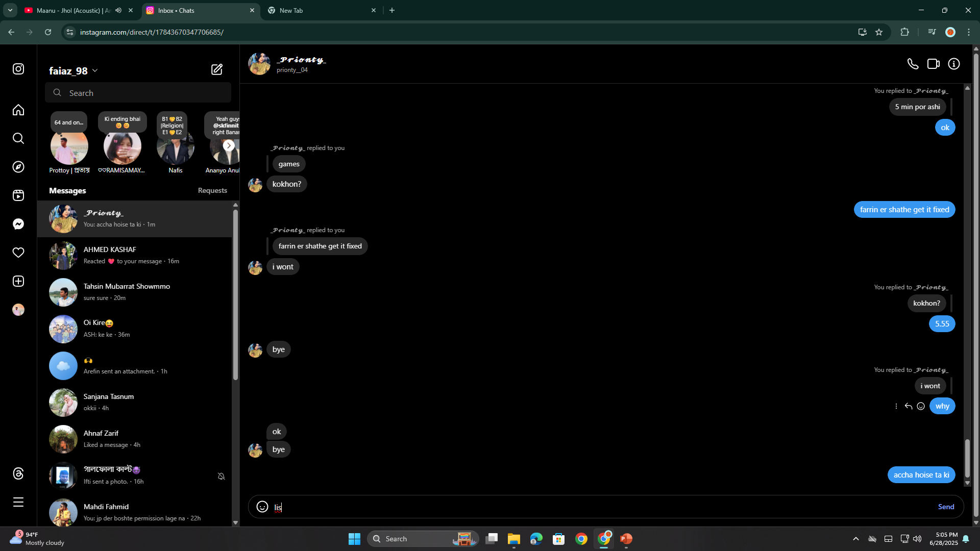The height and width of the screenshot is (551, 980).
Task: Go back to previous page in browser
Action: click(x=11, y=32)
